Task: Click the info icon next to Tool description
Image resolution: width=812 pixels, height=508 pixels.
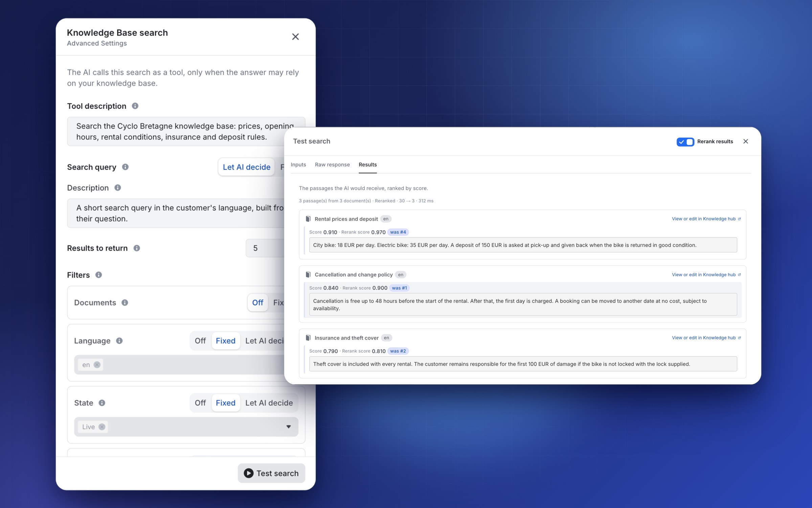Action: pos(135,106)
